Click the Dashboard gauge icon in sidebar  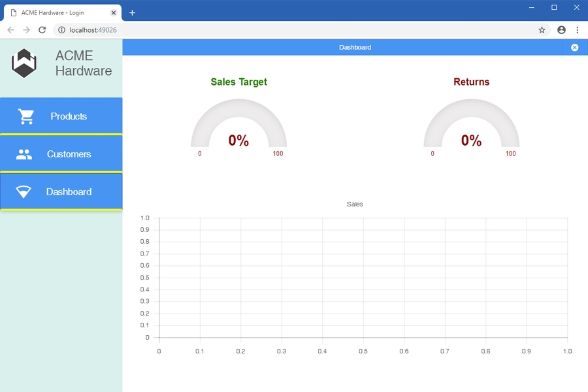pyautogui.click(x=24, y=191)
